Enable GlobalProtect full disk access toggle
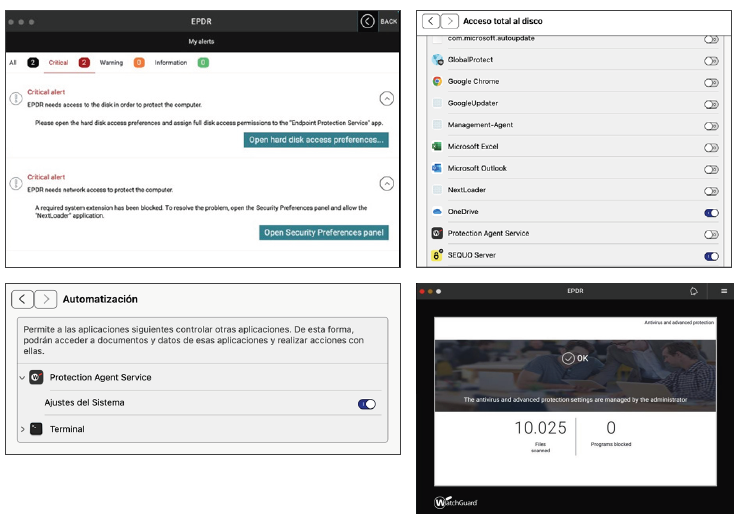This screenshot has height=527, width=751. 711,59
